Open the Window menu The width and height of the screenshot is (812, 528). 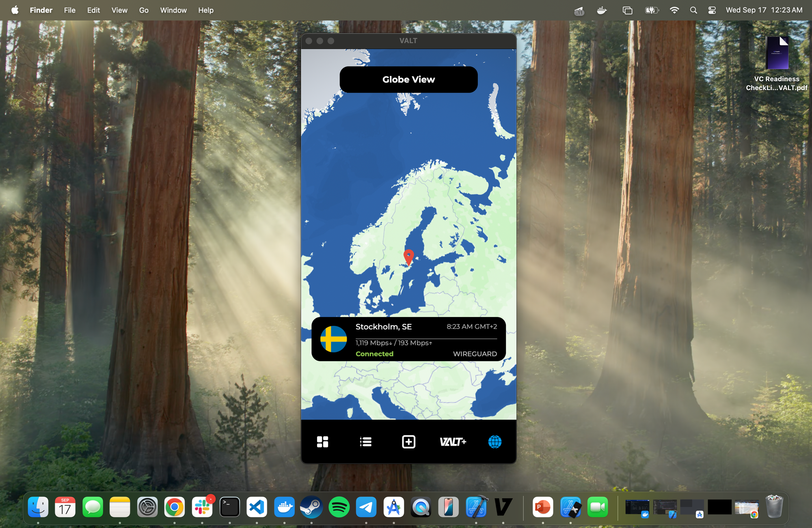click(x=173, y=10)
